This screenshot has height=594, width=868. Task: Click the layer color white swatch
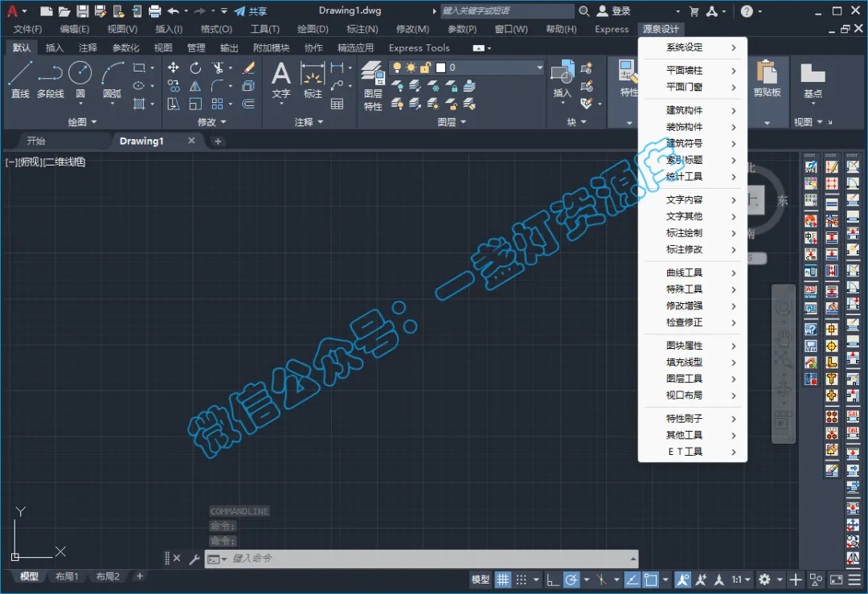point(440,68)
